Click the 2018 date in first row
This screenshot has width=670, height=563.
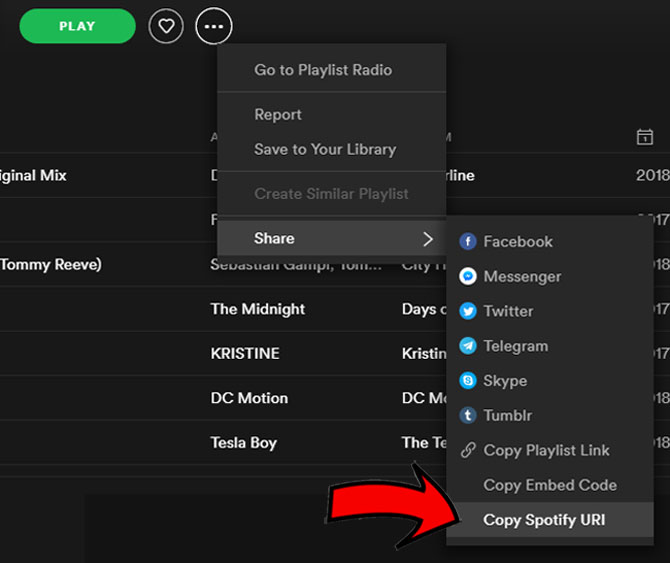coord(652,175)
